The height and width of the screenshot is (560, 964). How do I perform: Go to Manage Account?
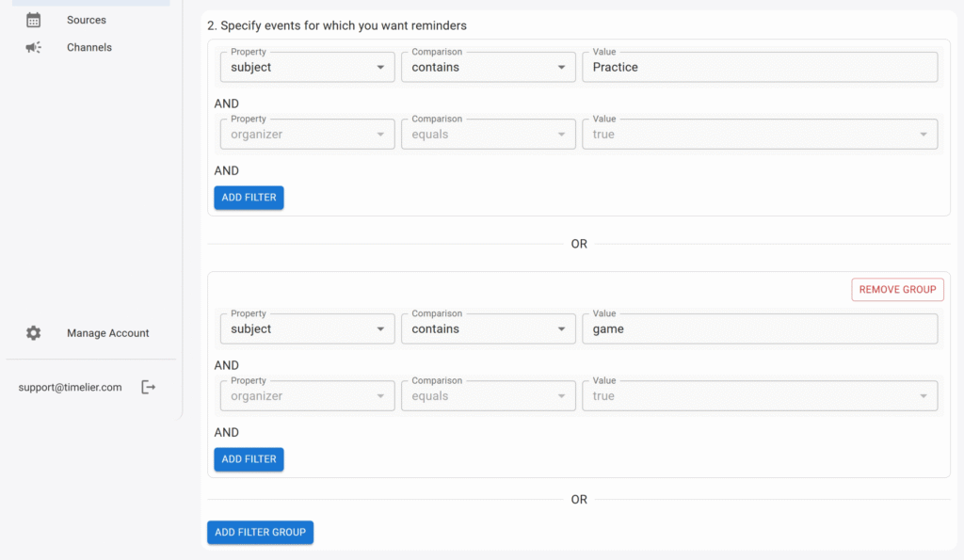click(107, 333)
